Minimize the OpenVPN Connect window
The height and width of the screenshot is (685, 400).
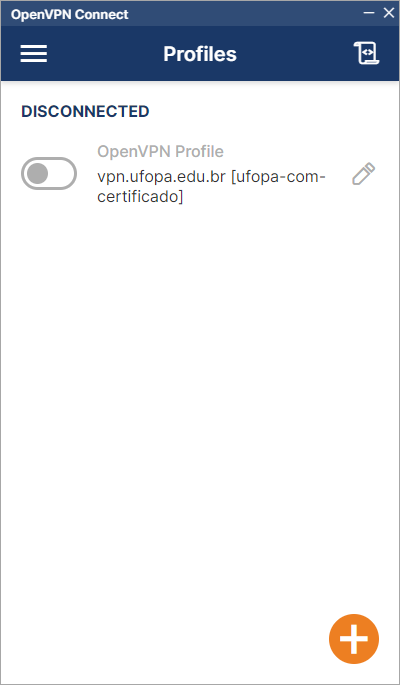coord(369,13)
